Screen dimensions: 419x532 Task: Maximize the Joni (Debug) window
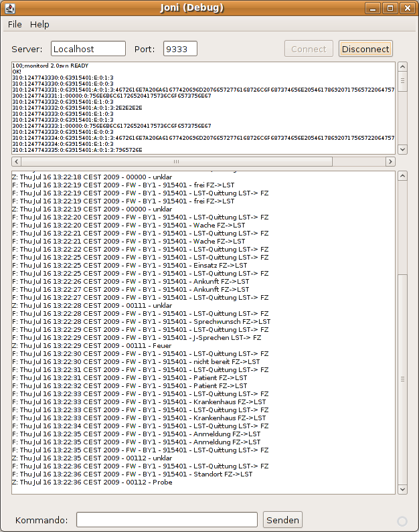pos(390,8)
